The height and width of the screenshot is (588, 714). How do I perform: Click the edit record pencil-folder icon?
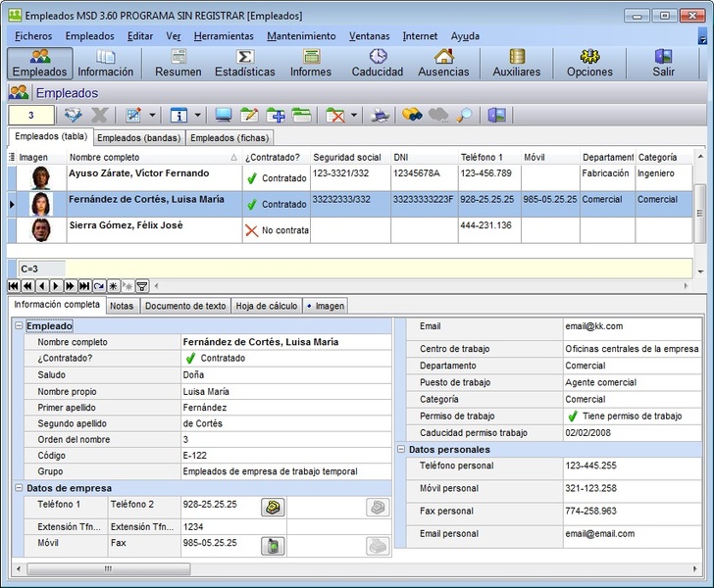point(249,115)
